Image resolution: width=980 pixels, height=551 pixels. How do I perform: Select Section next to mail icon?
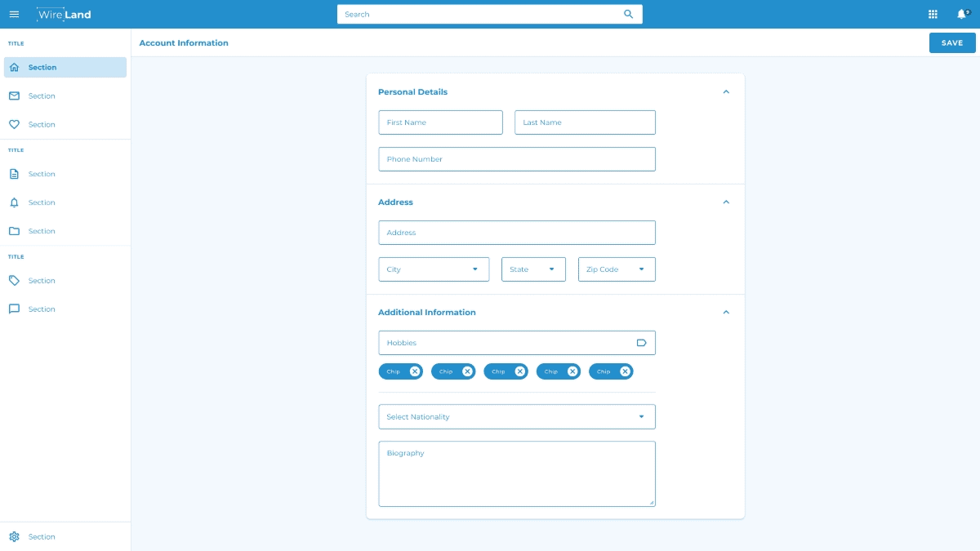42,96
